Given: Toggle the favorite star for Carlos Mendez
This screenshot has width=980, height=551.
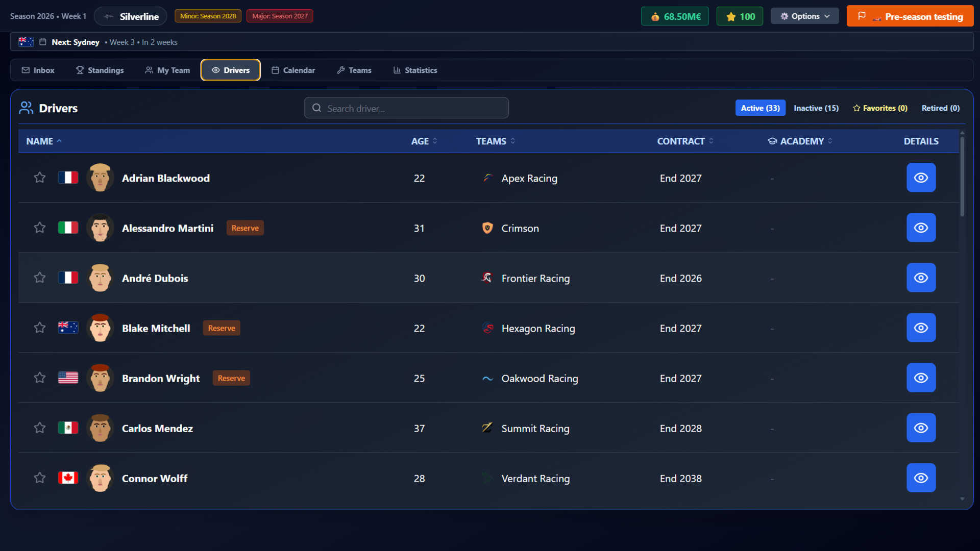Looking at the screenshot, I should pos(40,428).
